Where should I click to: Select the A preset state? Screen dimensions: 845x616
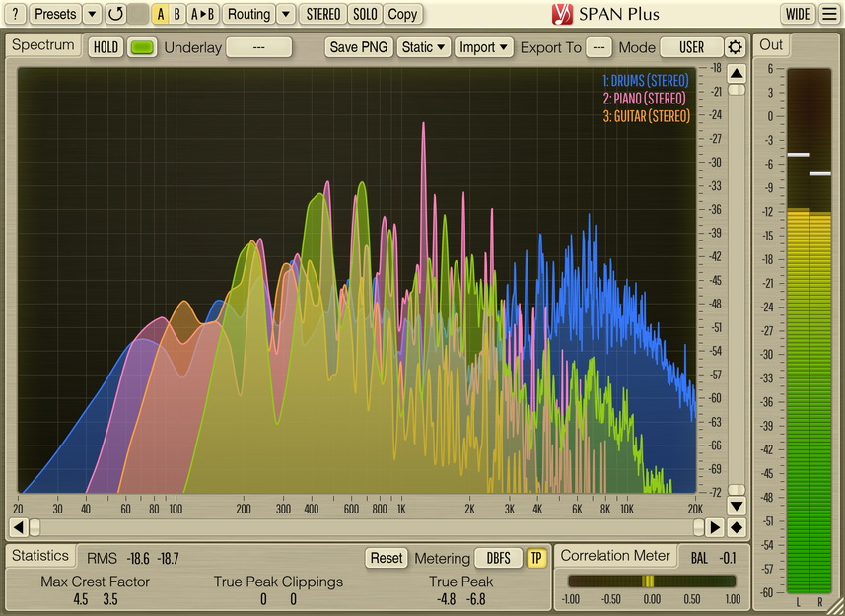(x=160, y=14)
